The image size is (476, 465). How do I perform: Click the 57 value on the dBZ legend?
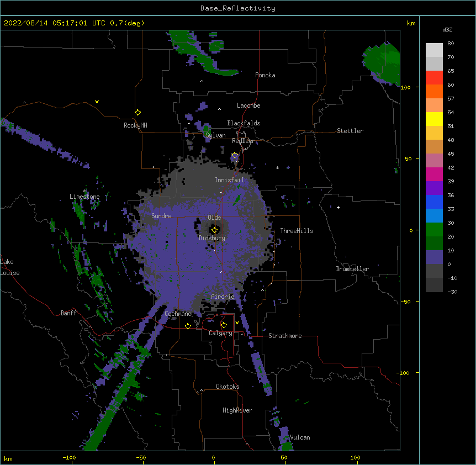tap(451, 99)
